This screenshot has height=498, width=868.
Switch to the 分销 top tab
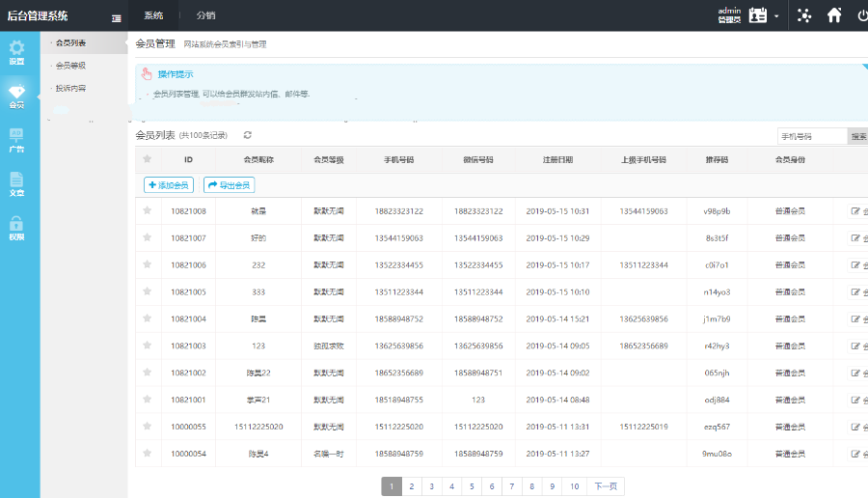(205, 15)
